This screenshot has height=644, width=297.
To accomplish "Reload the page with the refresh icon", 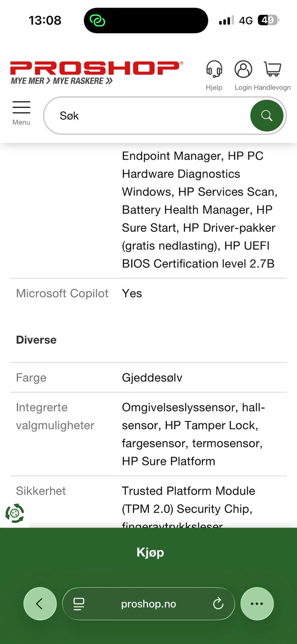I will click(x=218, y=604).
